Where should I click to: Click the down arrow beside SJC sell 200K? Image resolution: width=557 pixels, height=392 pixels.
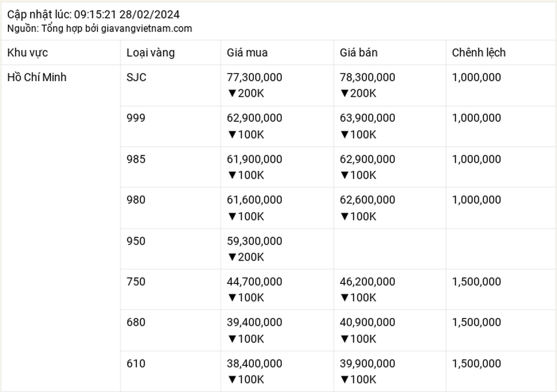(x=345, y=94)
